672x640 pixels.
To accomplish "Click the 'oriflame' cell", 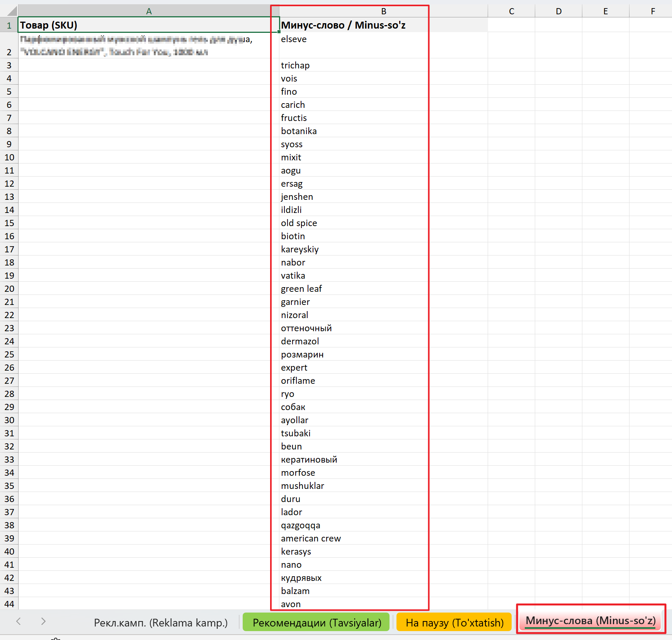I will click(x=383, y=381).
